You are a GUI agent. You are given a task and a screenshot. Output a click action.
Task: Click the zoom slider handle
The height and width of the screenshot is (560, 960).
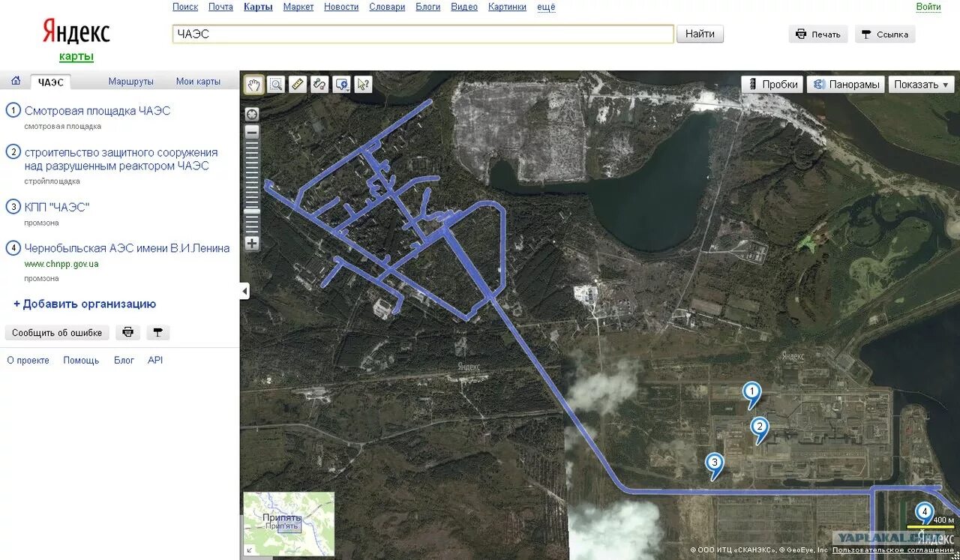(x=252, y=211)
